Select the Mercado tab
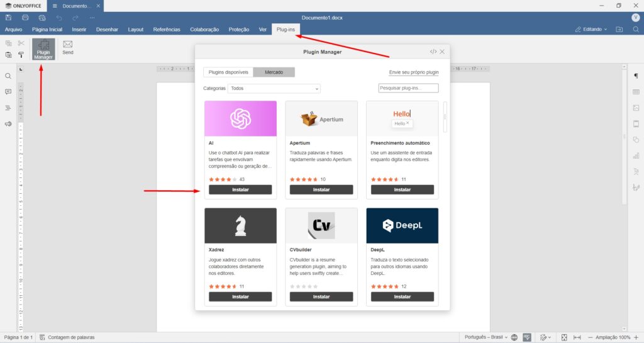Screen dimensions: 644x343 274,72
